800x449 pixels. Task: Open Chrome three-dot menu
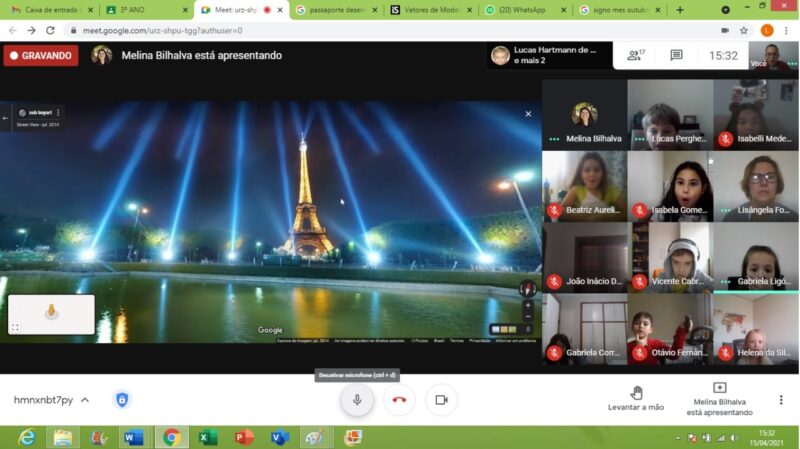pos(787,30)
